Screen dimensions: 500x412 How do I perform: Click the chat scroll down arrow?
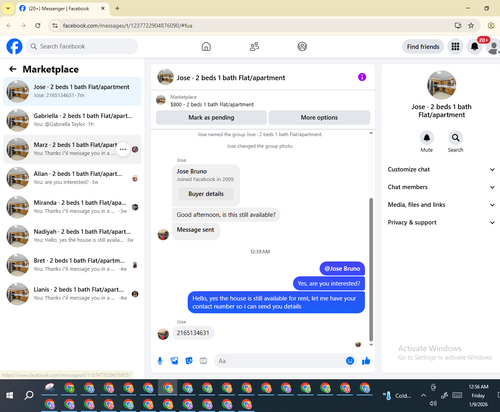(x=371, y=345)
